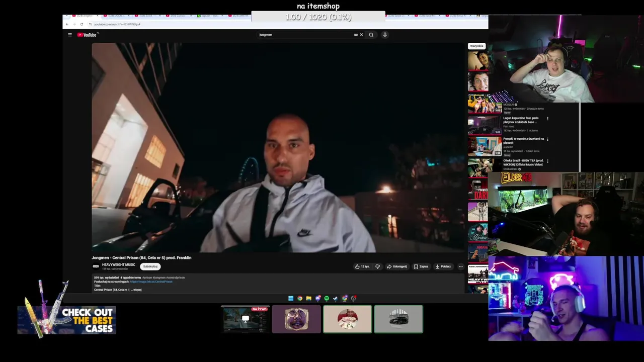The width and height of the screenshot is (644, 362).
Task: Open the 5:03 Logan kapuczino thumbnail
Action: pos(485,125)
